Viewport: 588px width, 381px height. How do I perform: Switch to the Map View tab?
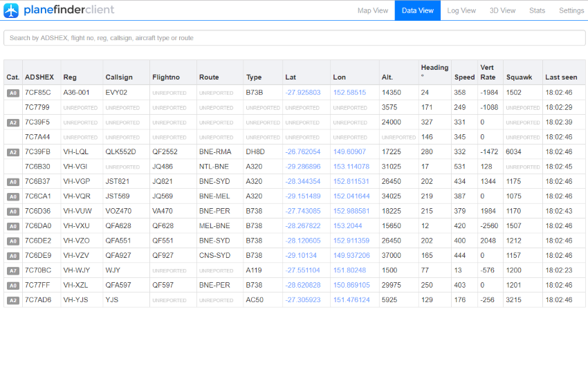373,10
